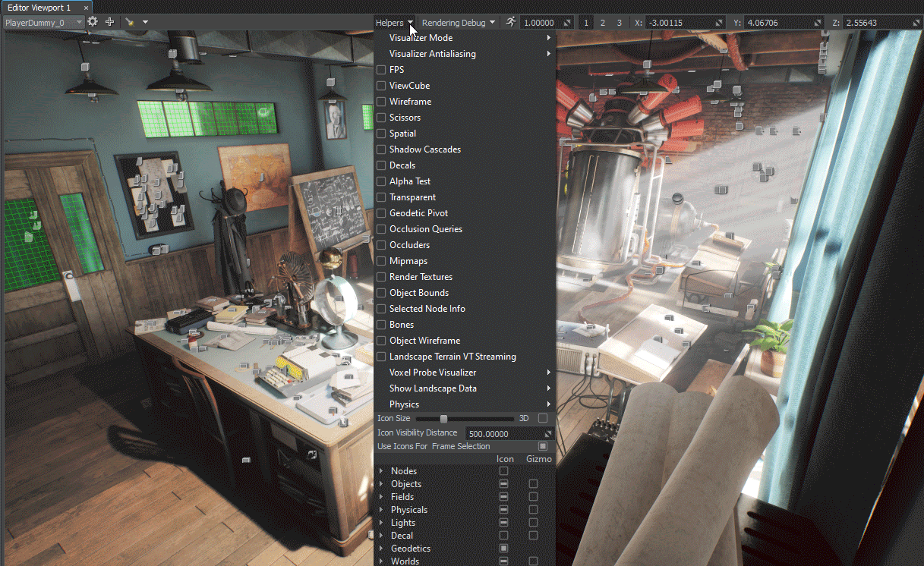Click the spin arrow in X coordinate field

[717, 23]
